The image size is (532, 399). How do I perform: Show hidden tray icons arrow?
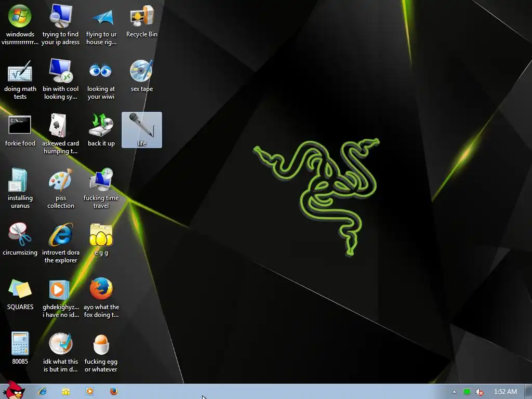(x=454, y=392)
